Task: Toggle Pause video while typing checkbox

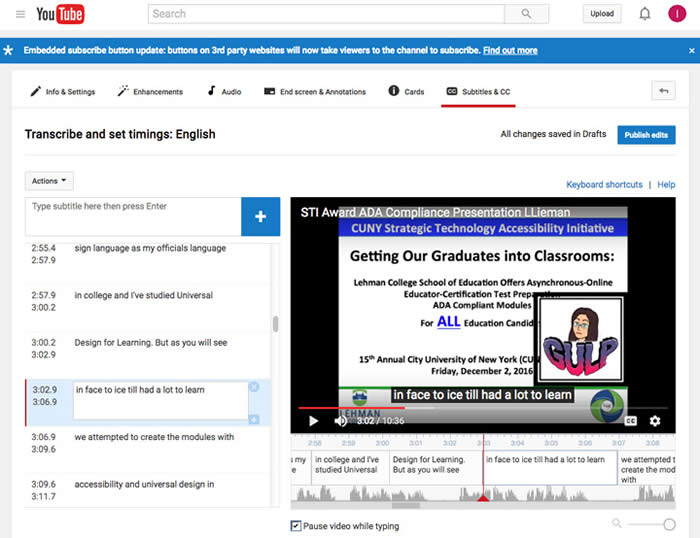Action: tap(296, 526)
